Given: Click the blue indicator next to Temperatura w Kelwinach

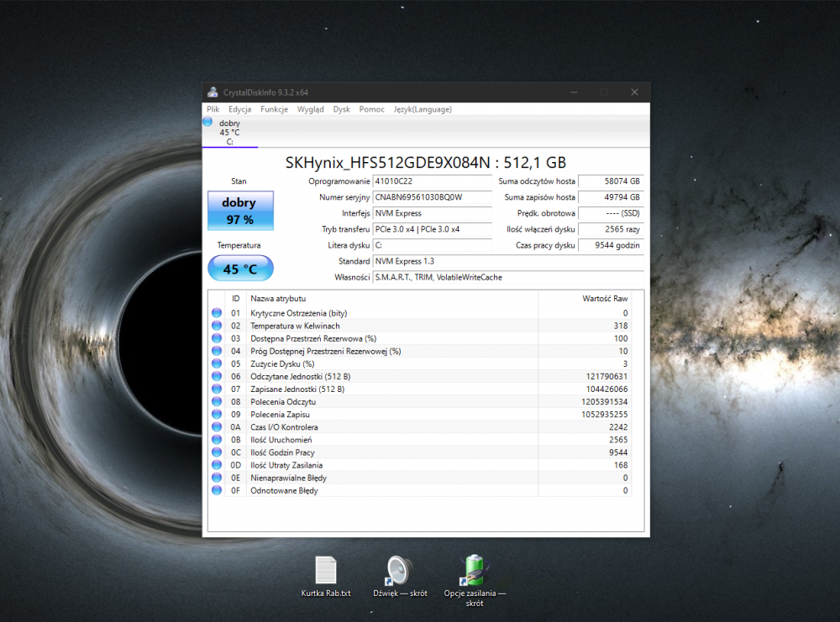Looking at the screenshot, I should [x=217, y=326].
